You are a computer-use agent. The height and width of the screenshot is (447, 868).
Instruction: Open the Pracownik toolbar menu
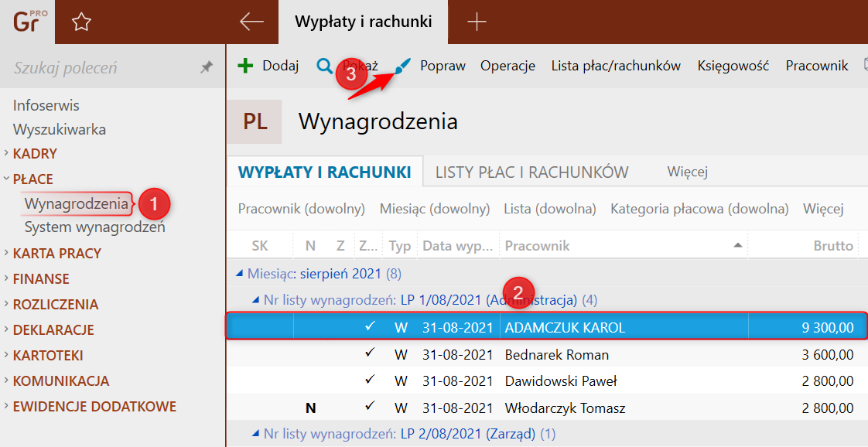coord(816,66)
